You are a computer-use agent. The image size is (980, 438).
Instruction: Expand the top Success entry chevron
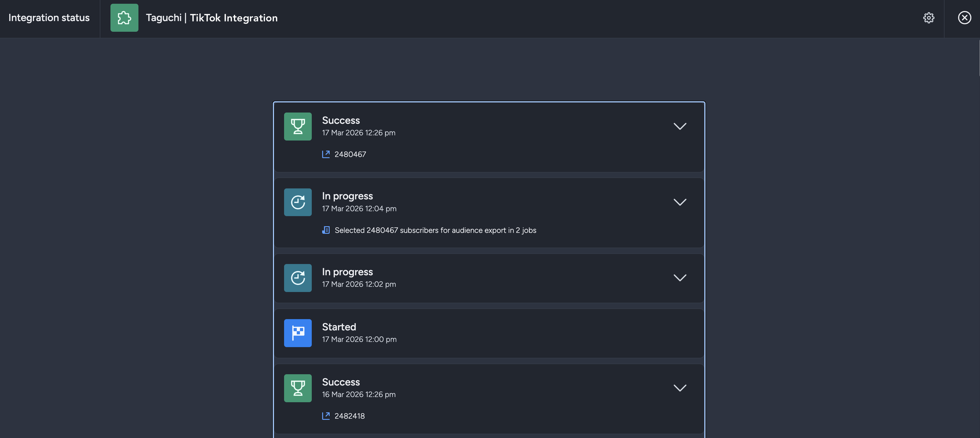point(680,126)
